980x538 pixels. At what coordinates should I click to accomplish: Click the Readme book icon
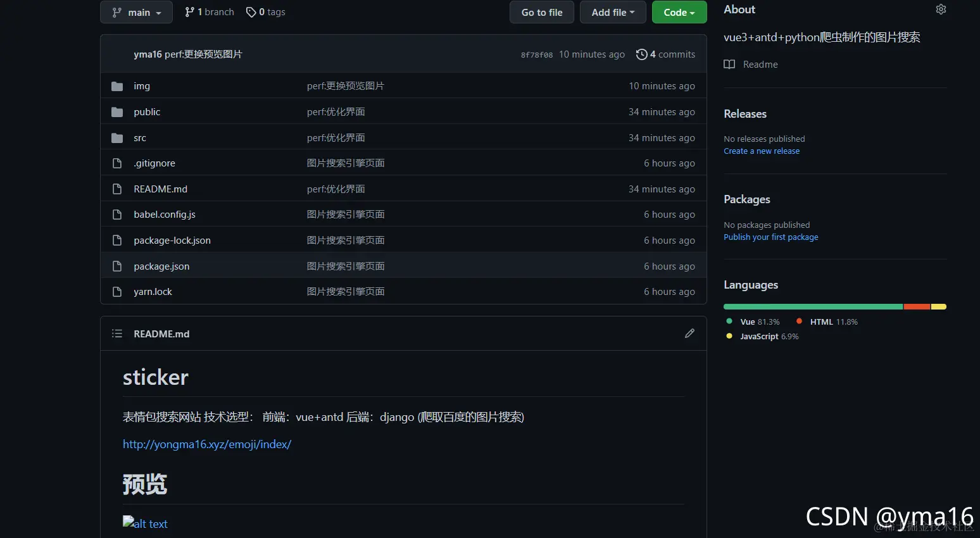tap(729, 65)
